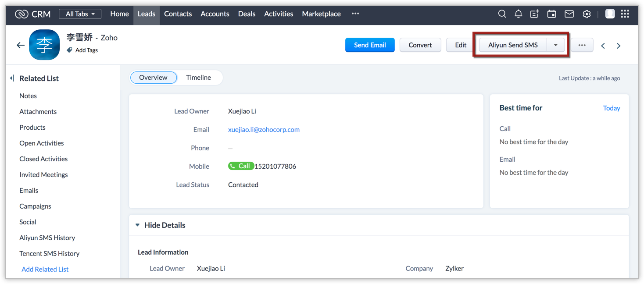Open the All Tabs dropdown
The image size is (644, 284).
[x=80, y=14]
